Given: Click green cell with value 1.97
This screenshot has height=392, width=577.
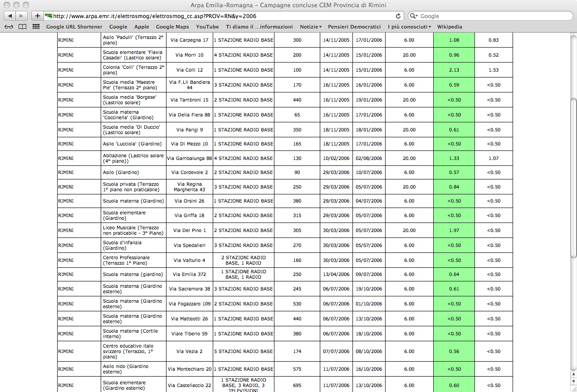Looking at the screenshot, I should [454, 230].
